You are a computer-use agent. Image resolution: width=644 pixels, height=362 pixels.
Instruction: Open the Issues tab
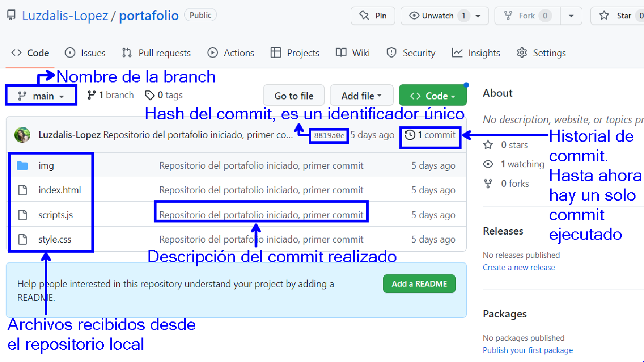point(85,53)
